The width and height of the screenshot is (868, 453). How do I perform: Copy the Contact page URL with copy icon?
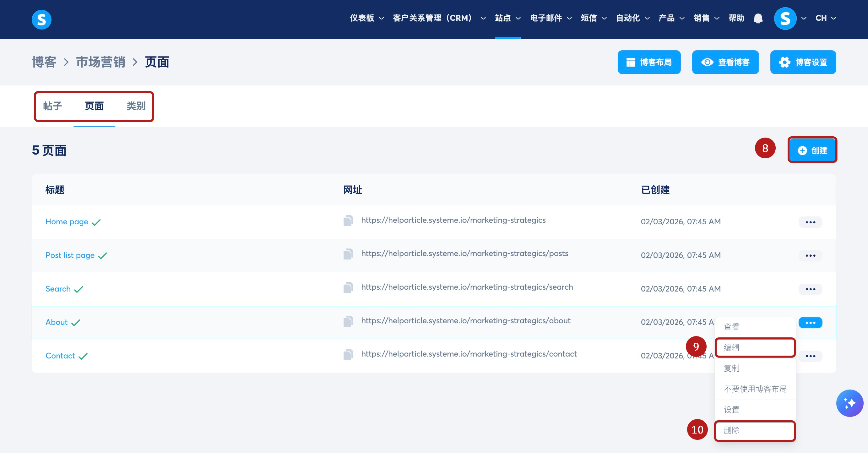pyautogui.click(x=348, y=355)
